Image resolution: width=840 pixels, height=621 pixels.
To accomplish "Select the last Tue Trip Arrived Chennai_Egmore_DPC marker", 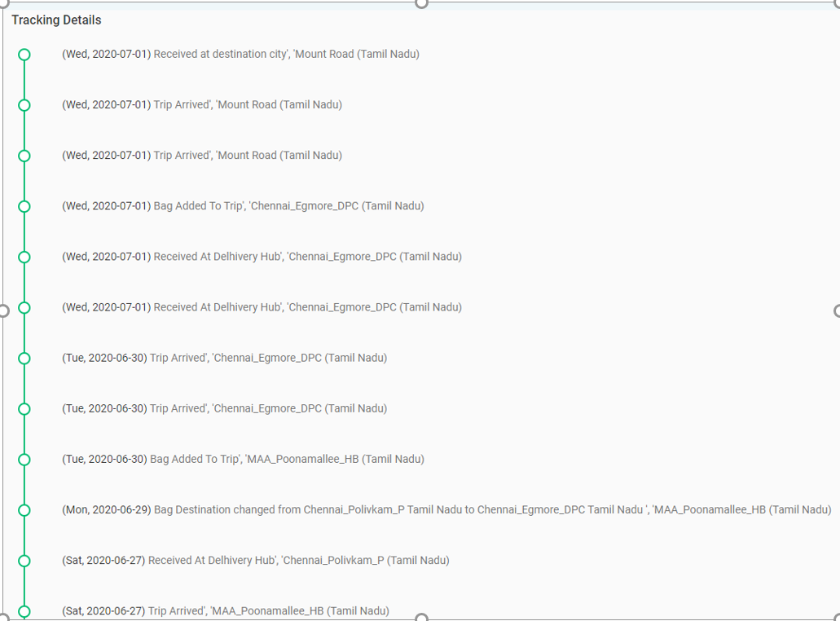I will tap(24, 409).
